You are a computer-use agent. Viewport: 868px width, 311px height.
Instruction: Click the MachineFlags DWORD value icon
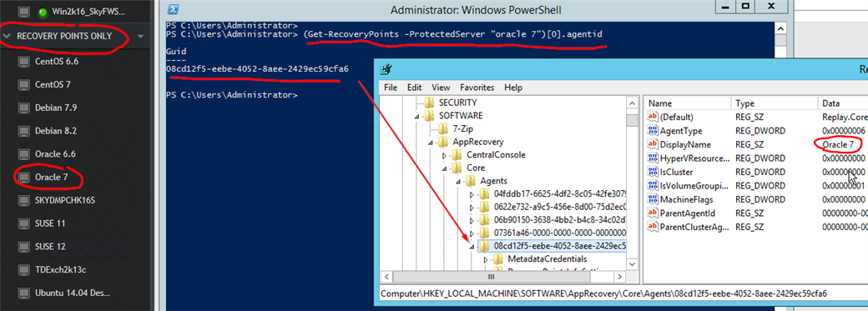(652, 199)
